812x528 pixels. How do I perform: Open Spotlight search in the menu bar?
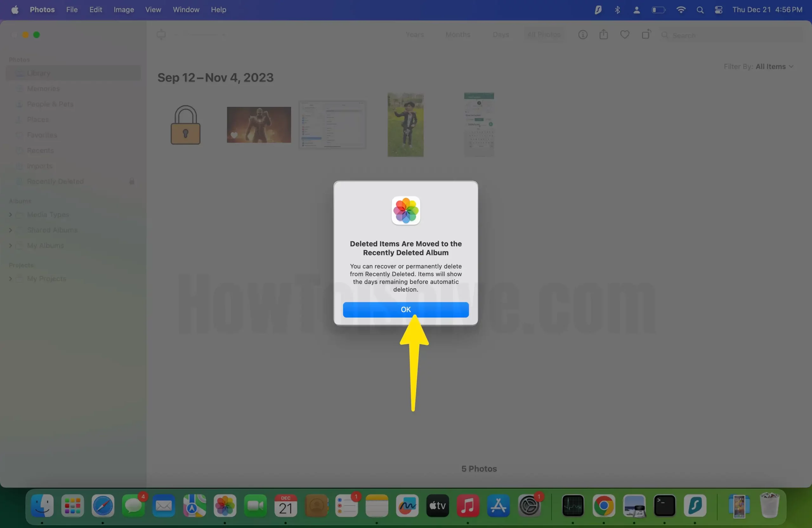click(700, 10)
